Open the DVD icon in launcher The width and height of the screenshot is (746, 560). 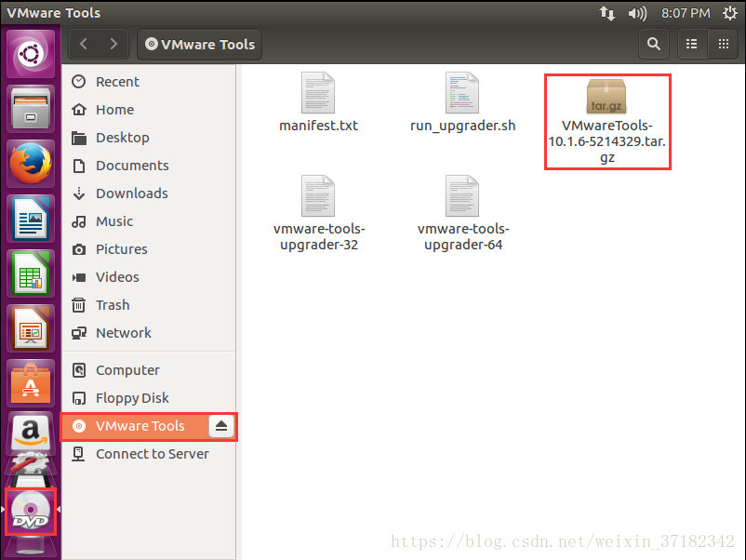[32, 511]
